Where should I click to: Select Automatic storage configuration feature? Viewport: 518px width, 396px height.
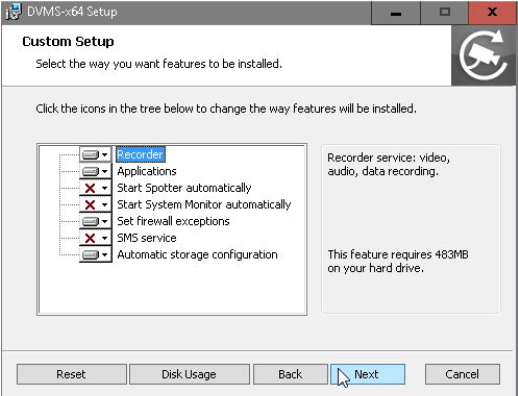[197, 255]
